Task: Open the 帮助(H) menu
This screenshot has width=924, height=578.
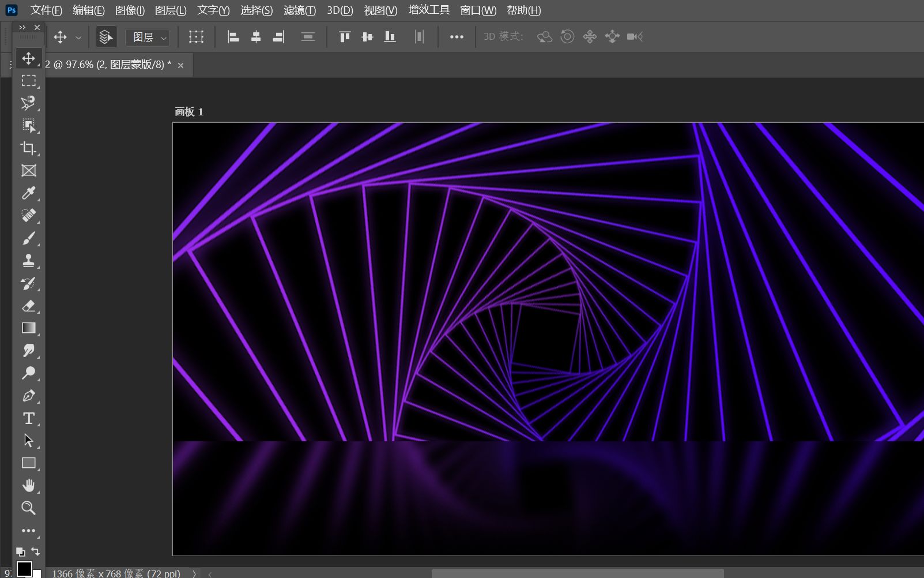Action: coord(523,10)
